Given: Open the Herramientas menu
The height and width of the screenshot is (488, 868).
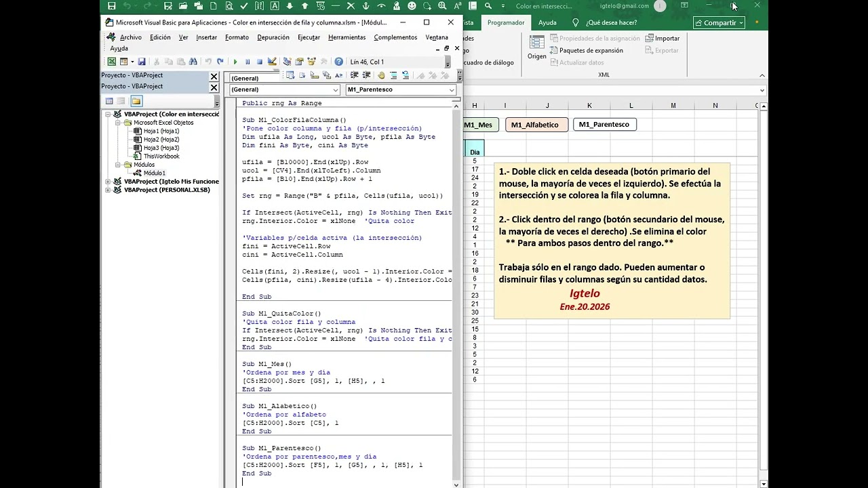Looking at the screenshot, I should (347, 37).
